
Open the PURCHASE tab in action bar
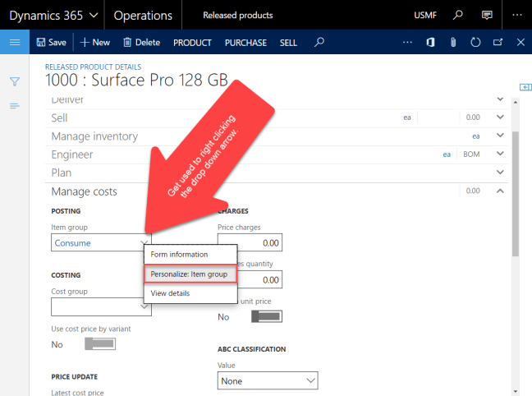[245, 42]
